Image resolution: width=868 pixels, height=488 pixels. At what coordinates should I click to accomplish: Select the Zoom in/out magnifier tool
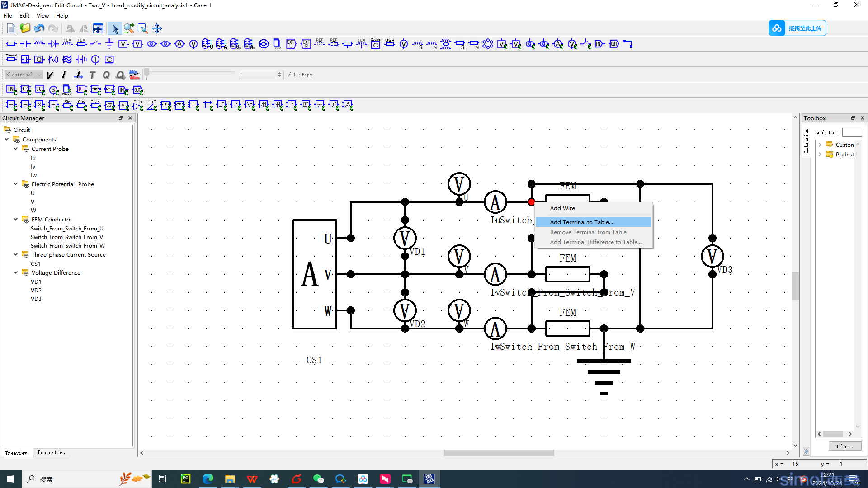pyautogui.click(x=129, y=28)
